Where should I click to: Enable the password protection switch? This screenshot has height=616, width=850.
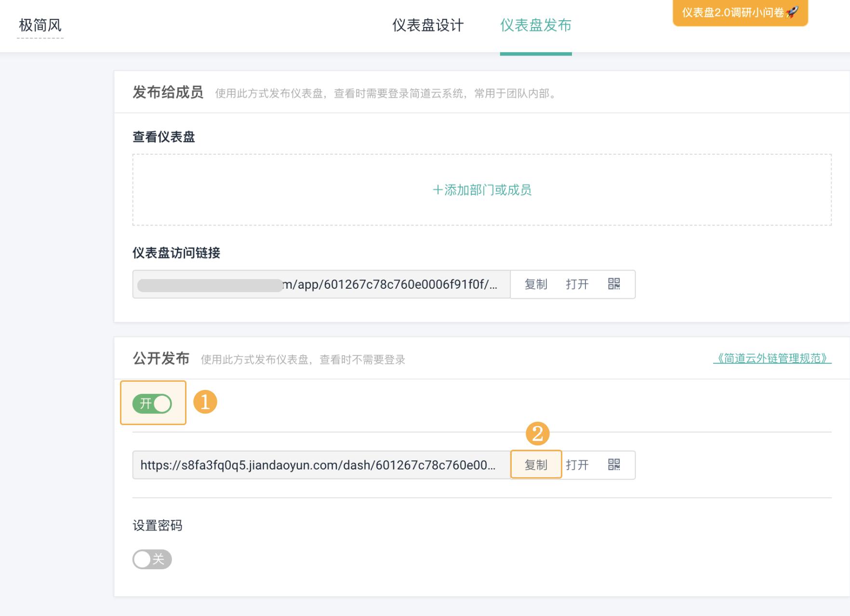point(152,559)
